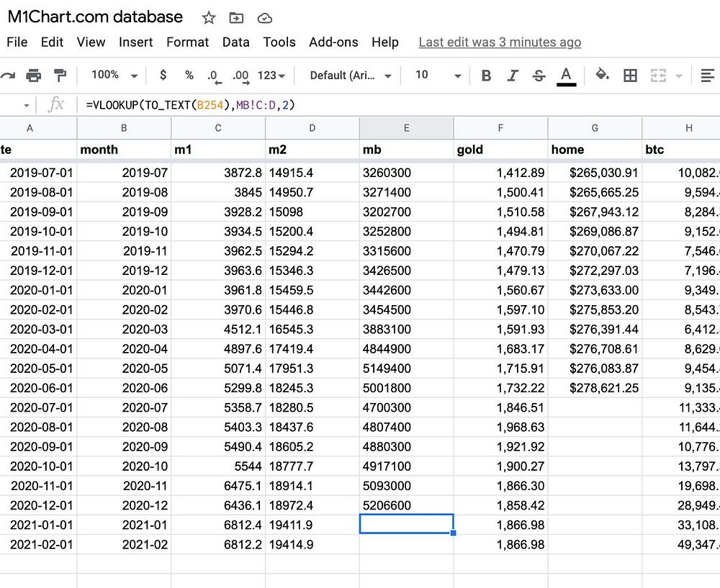Image resolution: width=720 pixels, height=588 pixels.
Task: Open the text color picker
Action: point(567,75)
